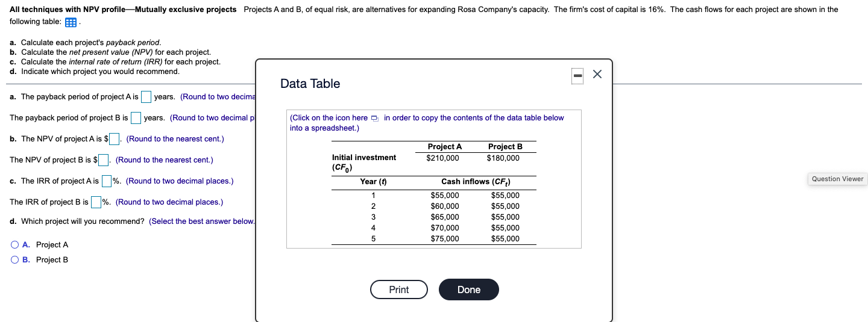Click Project A's $210,000 initial investment cell
Image resolution: width=868 pixels, height=322 pixels.
coord(442,158)
